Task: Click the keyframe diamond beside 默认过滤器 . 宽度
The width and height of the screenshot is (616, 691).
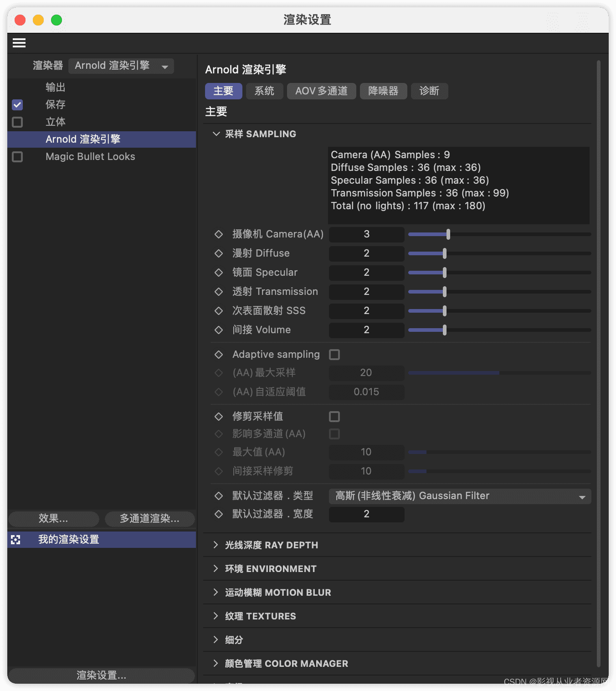Action: [219, 514]
